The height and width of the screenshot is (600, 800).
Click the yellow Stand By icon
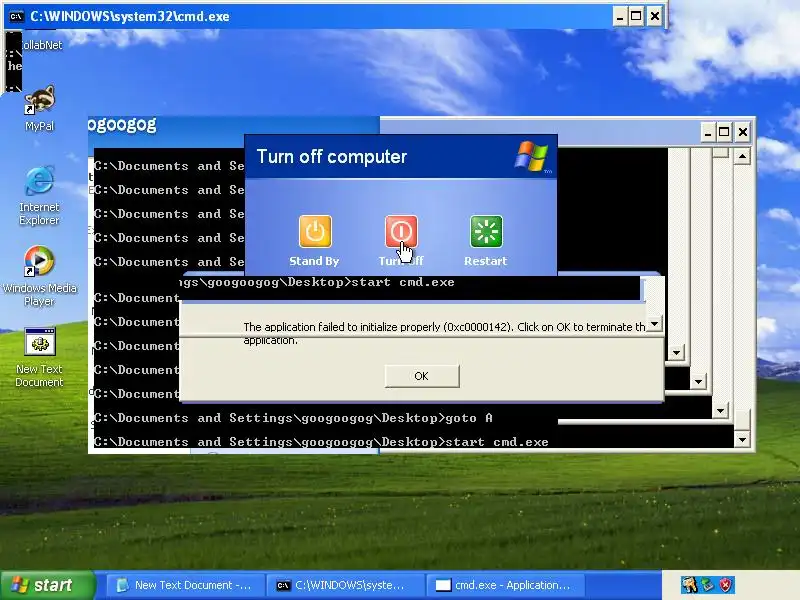coord(315,231)
